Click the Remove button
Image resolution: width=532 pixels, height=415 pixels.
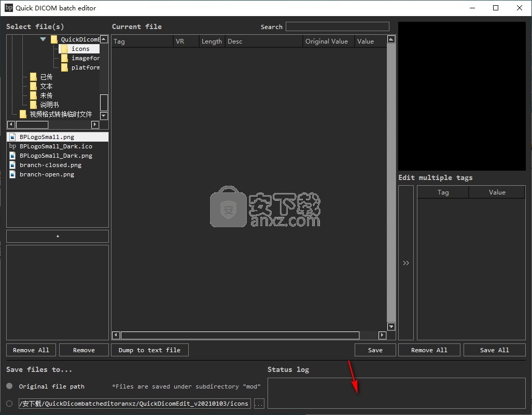tap(84, 350)
